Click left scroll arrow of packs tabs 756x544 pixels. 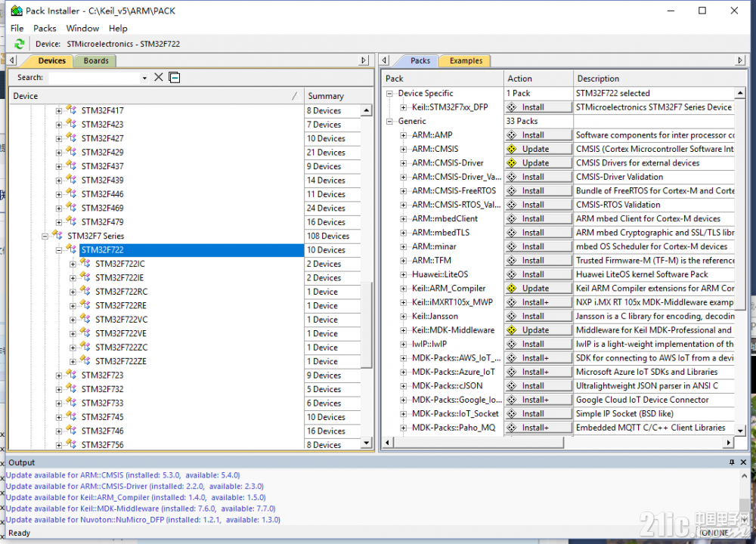[x=384, y=60]
